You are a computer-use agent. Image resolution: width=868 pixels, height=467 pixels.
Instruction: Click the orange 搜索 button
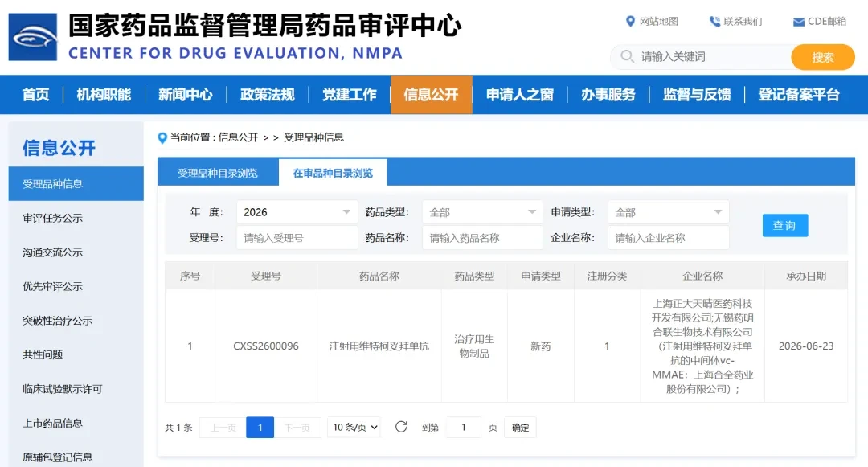[823, 57]
